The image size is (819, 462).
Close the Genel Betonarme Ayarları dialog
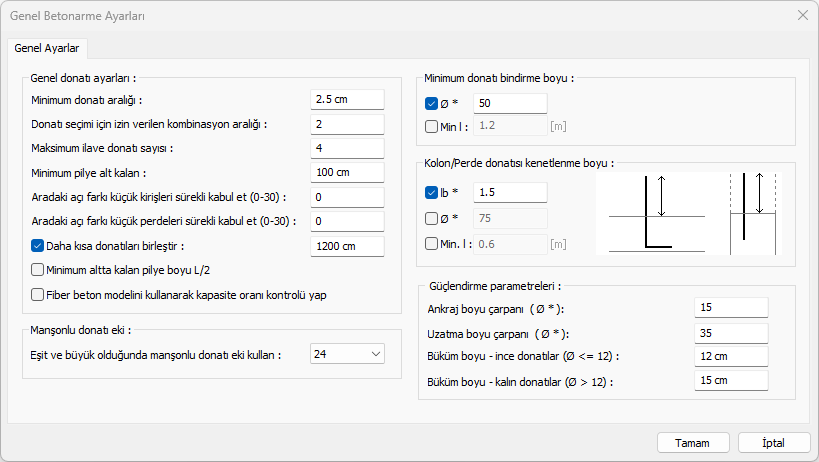pos(802,15)
